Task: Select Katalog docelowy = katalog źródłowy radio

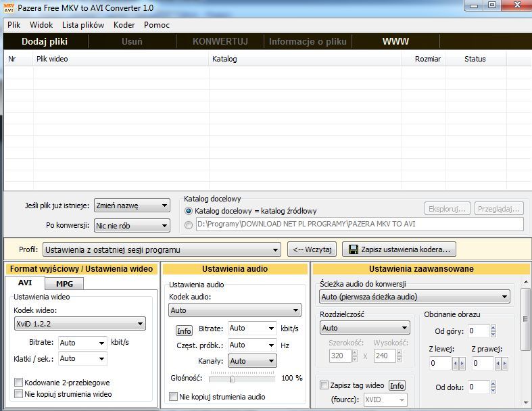Action: [x=189, y=211]
